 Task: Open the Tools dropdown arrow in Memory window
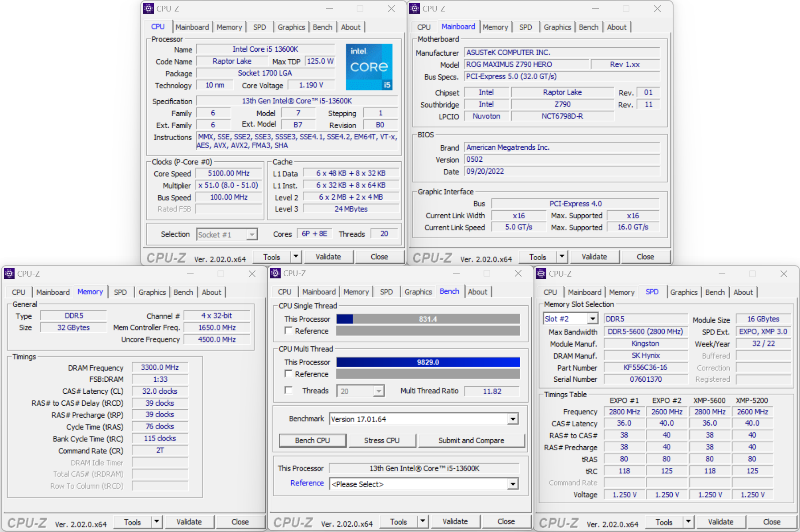click(x=157, y=522)
